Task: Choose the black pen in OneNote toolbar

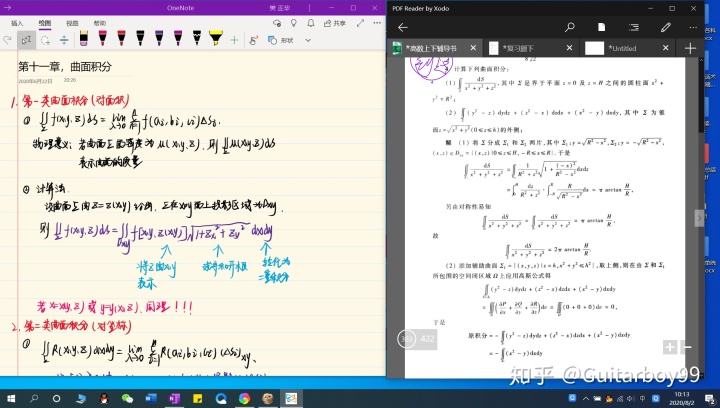Action: tap(140, 38)
